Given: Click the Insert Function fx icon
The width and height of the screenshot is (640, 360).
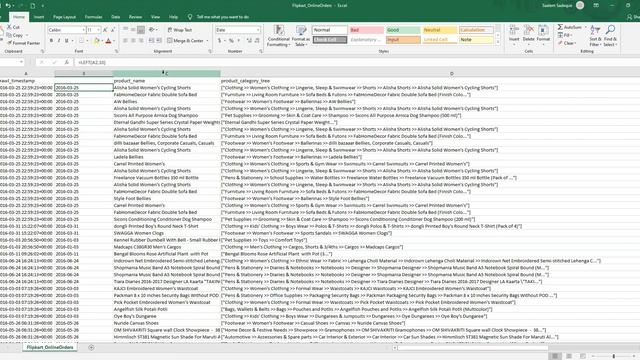Looking at the screenshot, I should [66, 62].
